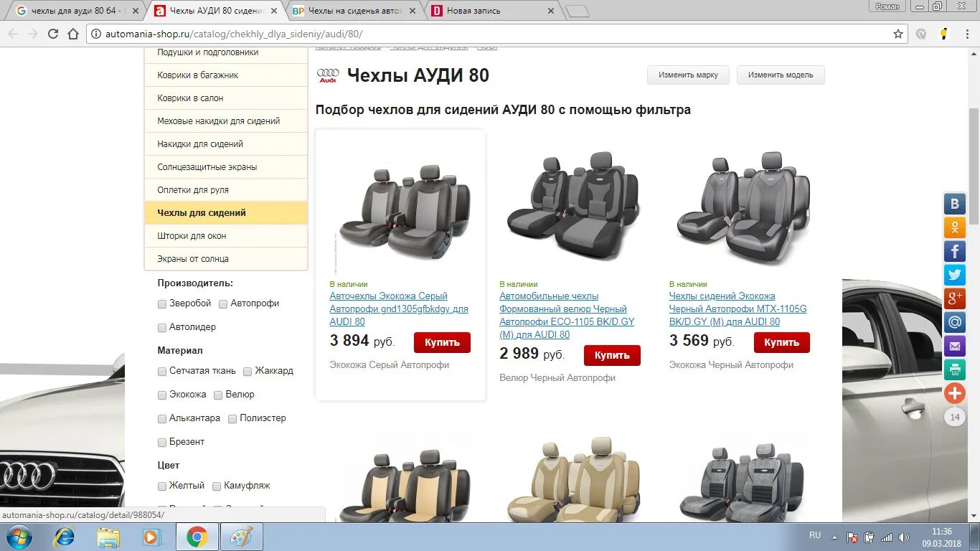Reload the page in browser toolbar
The width and height of the screenshot is (980, 551).
pyautogui.click(x=53, y=34)
